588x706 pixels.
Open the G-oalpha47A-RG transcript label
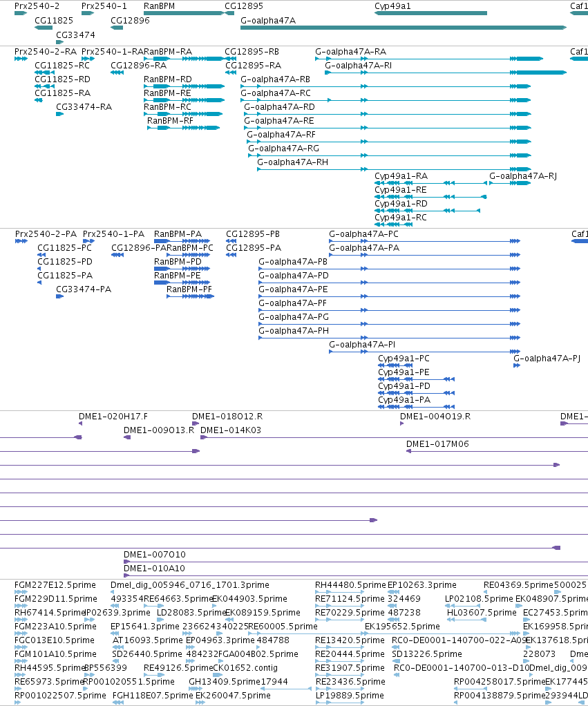[284, 149]
